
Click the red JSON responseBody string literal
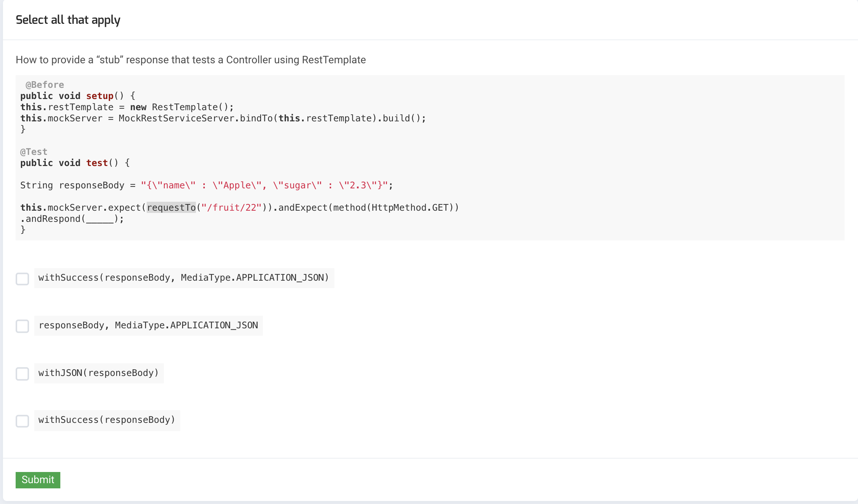pyautogui.click(x=264, y=185)
